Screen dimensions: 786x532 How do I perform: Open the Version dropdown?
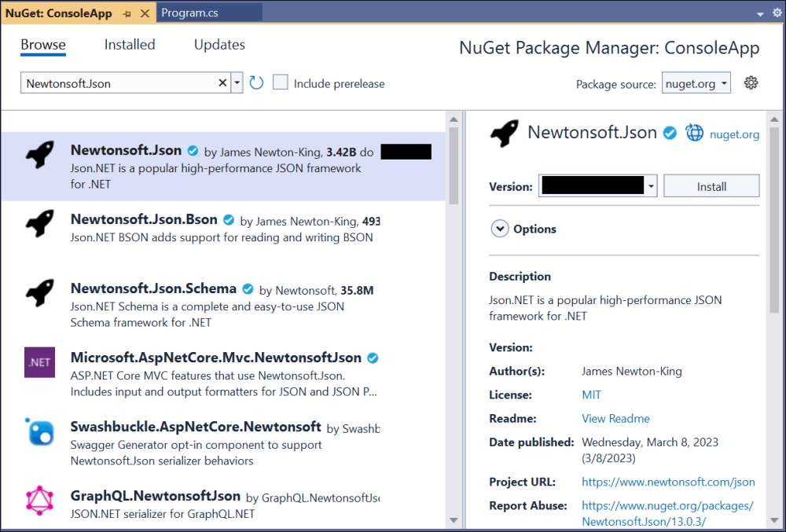(x=651, y=186)
